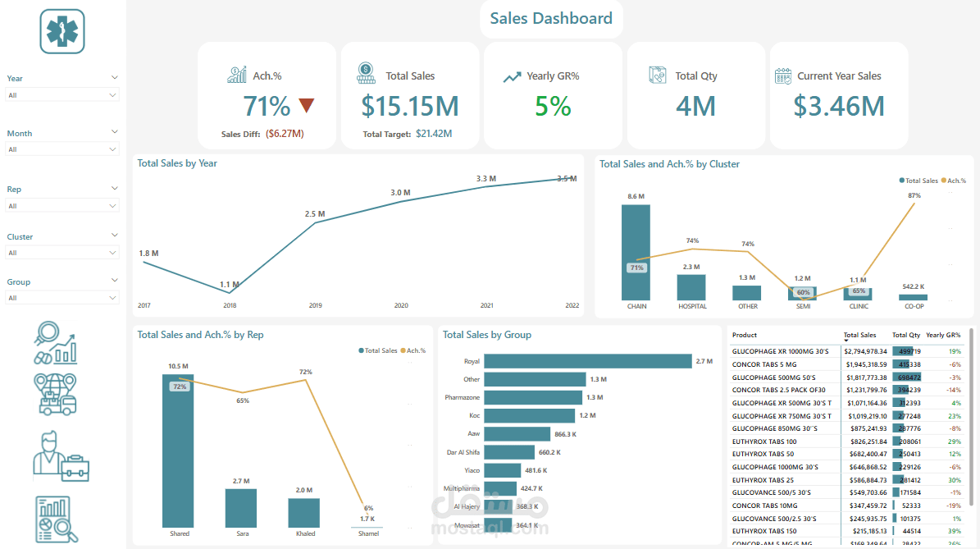
Task: Select the Sara bar in Rep chart
Action: click(241, 508)
